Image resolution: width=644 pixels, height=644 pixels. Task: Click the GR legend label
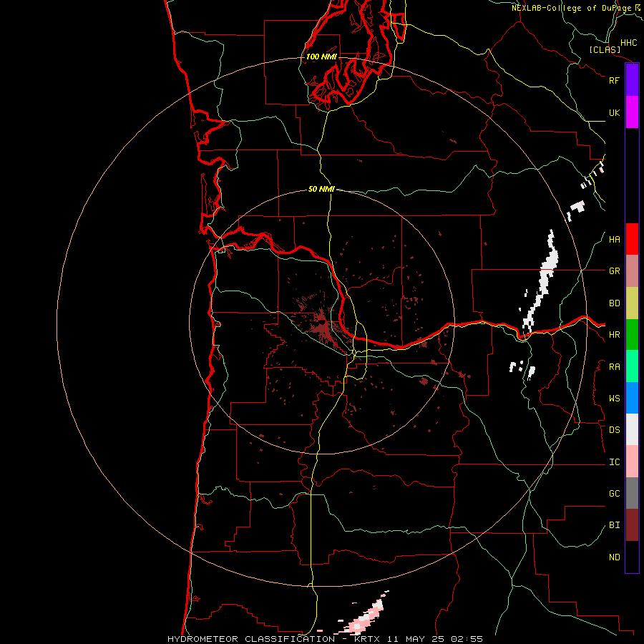point(614,271)
